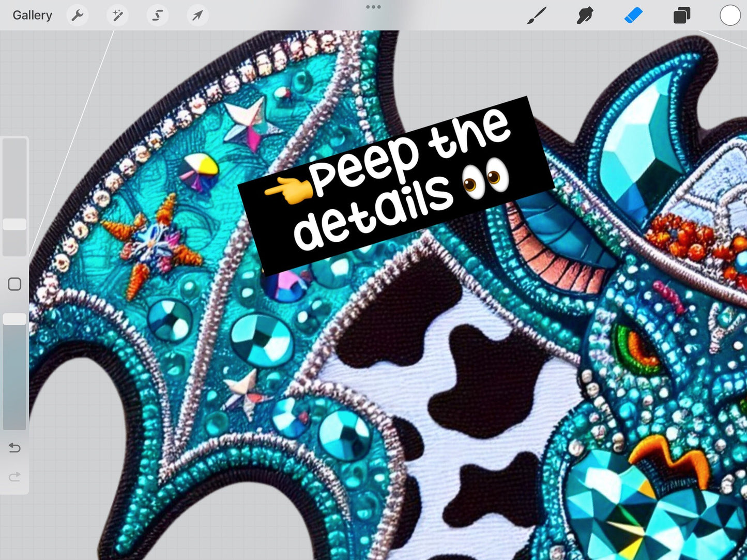Undo the last action
This screenshot has height=560, width=747.
coord(14,447)
